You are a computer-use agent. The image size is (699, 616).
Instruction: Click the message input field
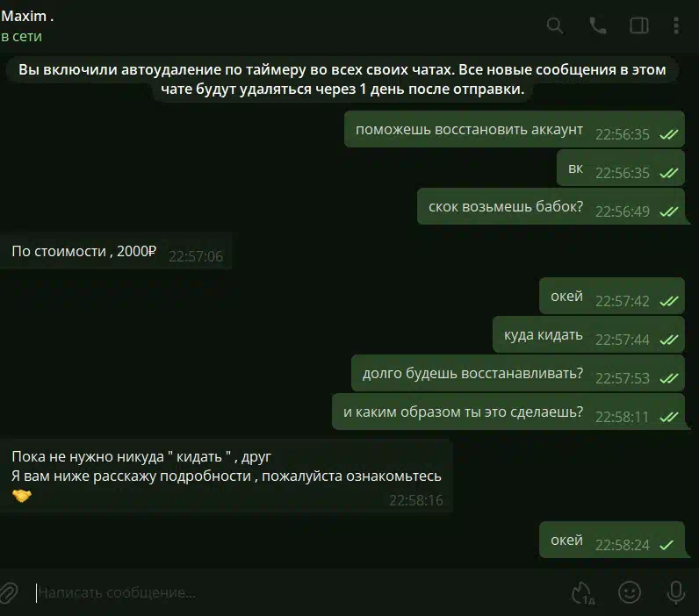294,593
